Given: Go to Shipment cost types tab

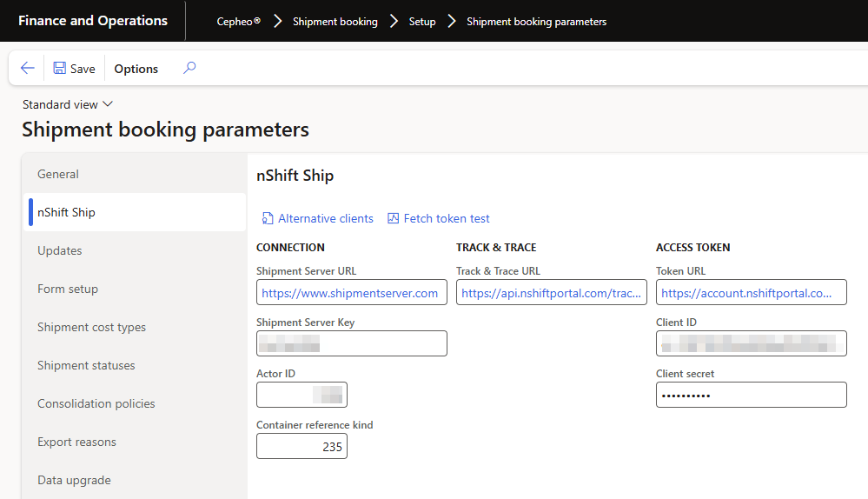Looking at the screenshot, I should 91,327.
